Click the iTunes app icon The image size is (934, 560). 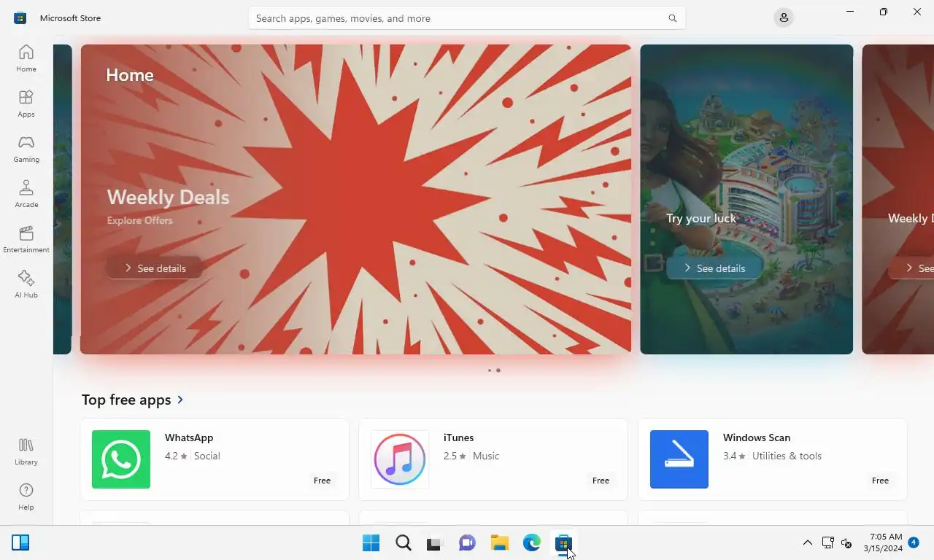point(400,459)
